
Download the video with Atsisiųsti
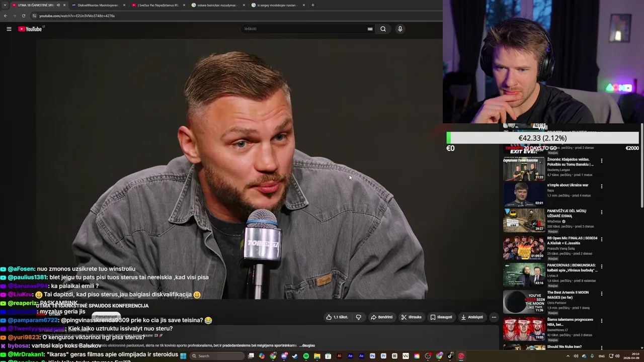coord(472,317)
